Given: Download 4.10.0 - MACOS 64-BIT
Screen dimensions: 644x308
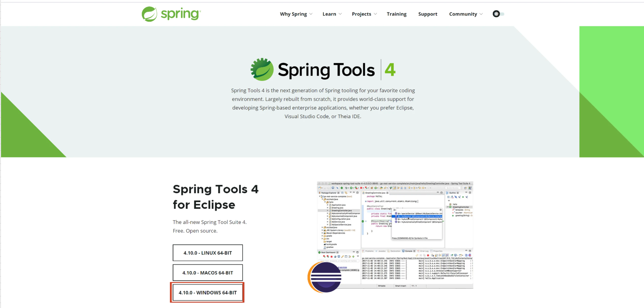Looking at the screenshot, I should pyautogui.click(x=208, y=273).
